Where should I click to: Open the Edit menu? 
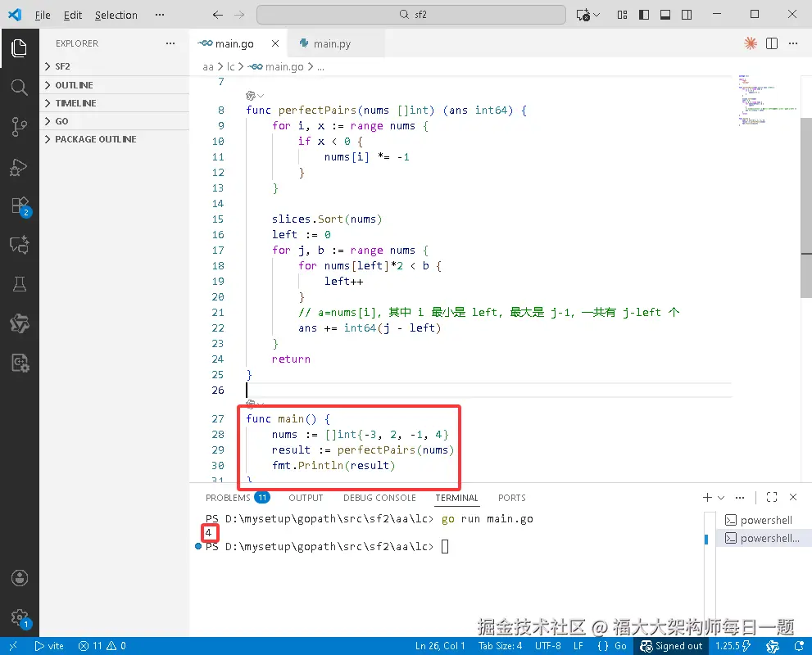(72, 15)
